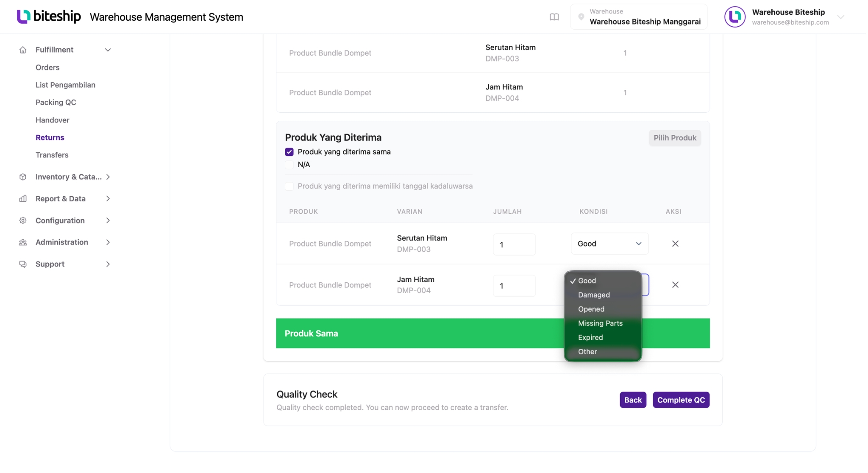Expand the Support section
868x473 pixels.
[108, 264]
